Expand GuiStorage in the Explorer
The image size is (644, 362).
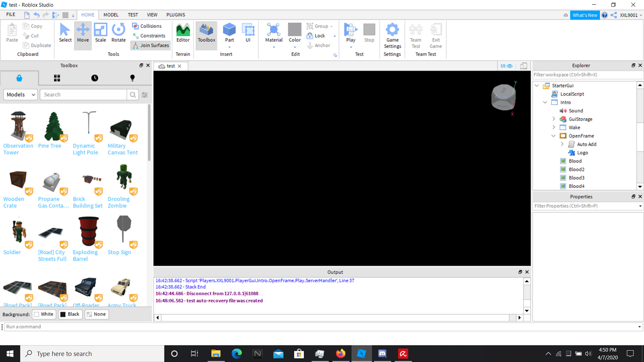553,119
